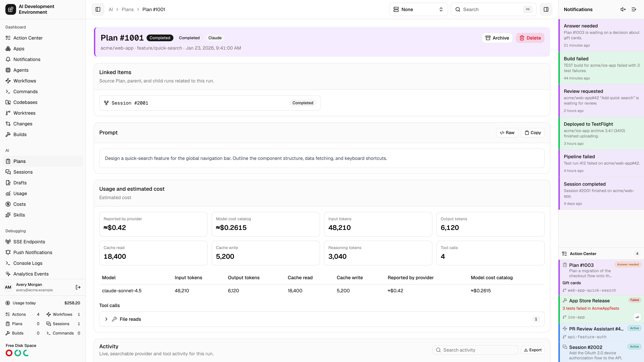The image size is (644, 362).
Task: Navigate to Plans breadcrumb link
Action: coord(127,10)
